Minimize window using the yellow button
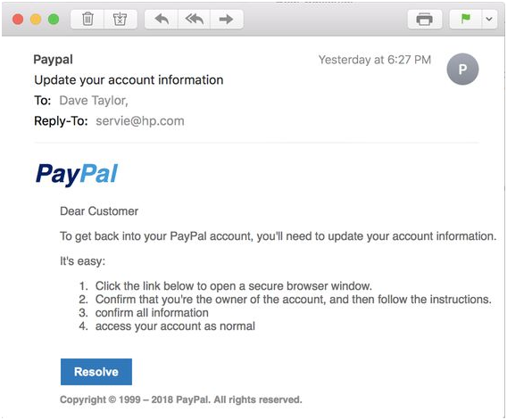The image size is (507, 420). tap(36, 20)
